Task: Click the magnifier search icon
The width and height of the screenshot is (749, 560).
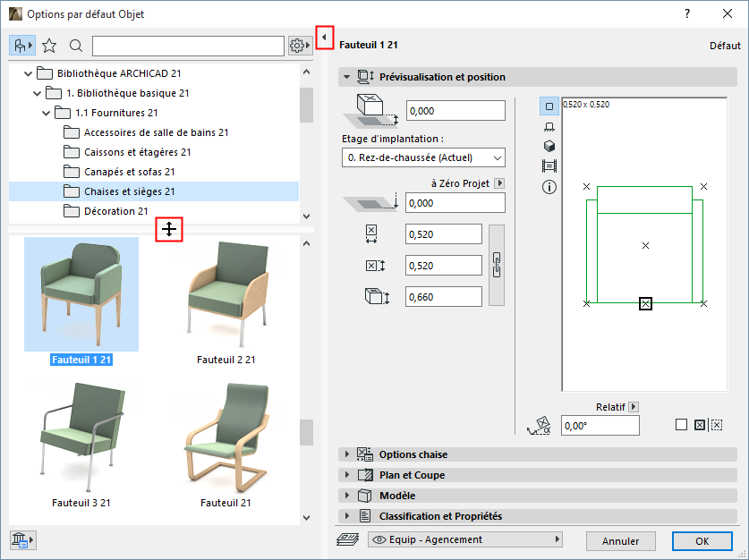Action: click(x=75, y=46)
